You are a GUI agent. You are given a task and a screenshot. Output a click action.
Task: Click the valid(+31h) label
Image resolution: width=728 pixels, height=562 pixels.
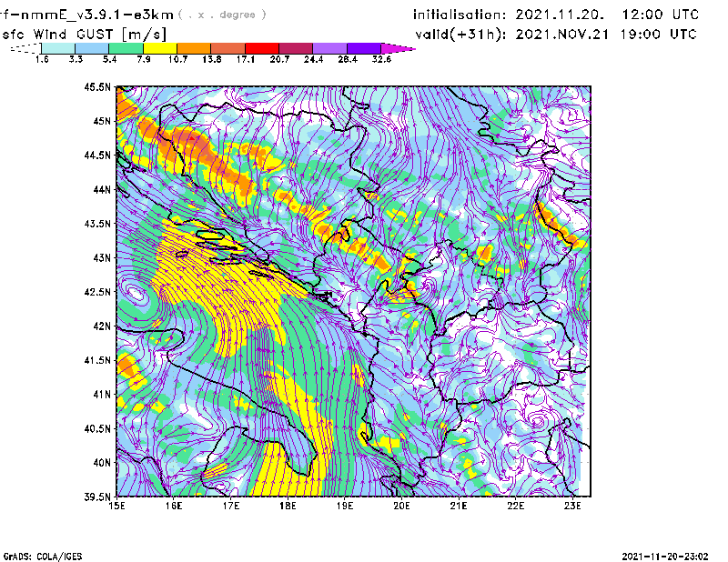click(x=461, y=35)
